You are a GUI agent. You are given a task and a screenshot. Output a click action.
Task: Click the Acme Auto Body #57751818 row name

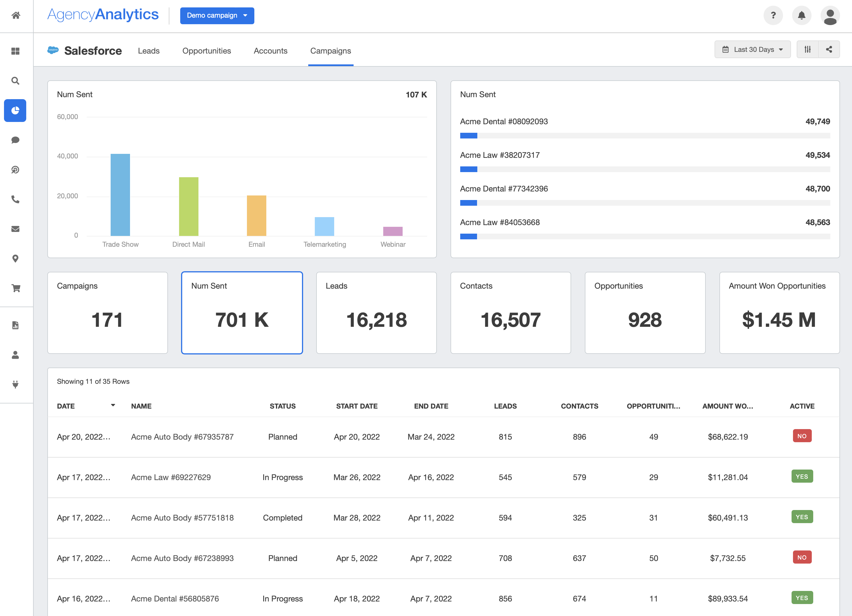[x=182, y=518]
